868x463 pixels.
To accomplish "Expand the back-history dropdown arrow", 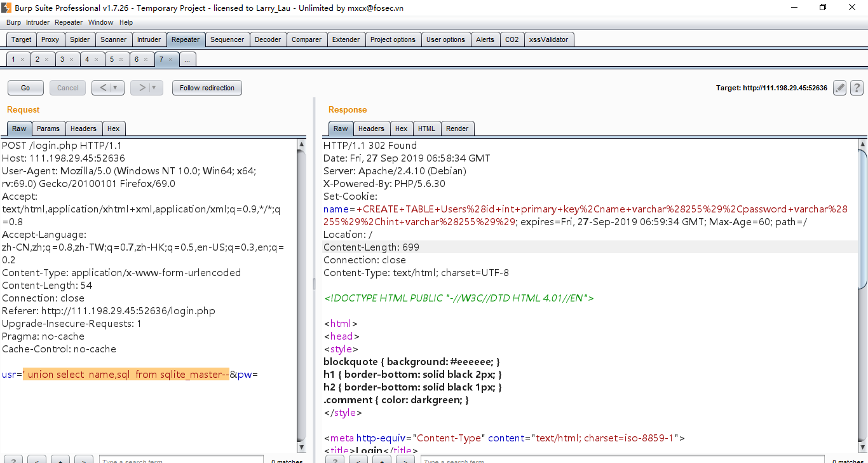I will [117, 88].
